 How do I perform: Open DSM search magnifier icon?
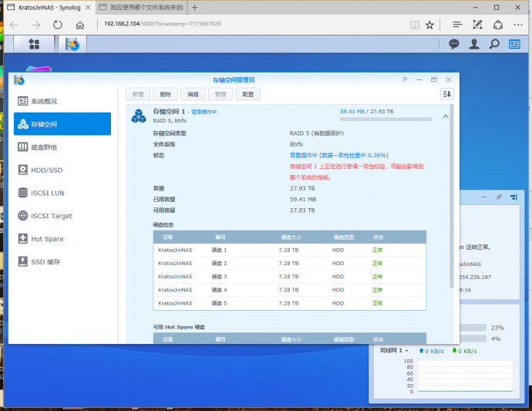point(494,45)
